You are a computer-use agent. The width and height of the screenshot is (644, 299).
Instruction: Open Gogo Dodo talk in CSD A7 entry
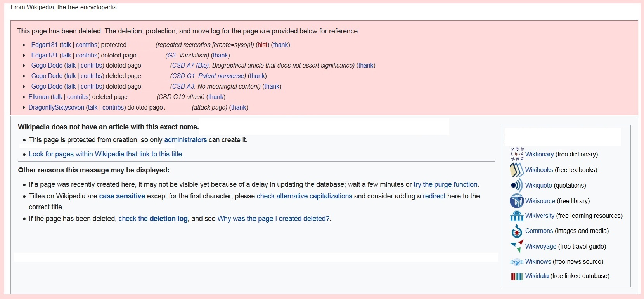click(71, 65)
